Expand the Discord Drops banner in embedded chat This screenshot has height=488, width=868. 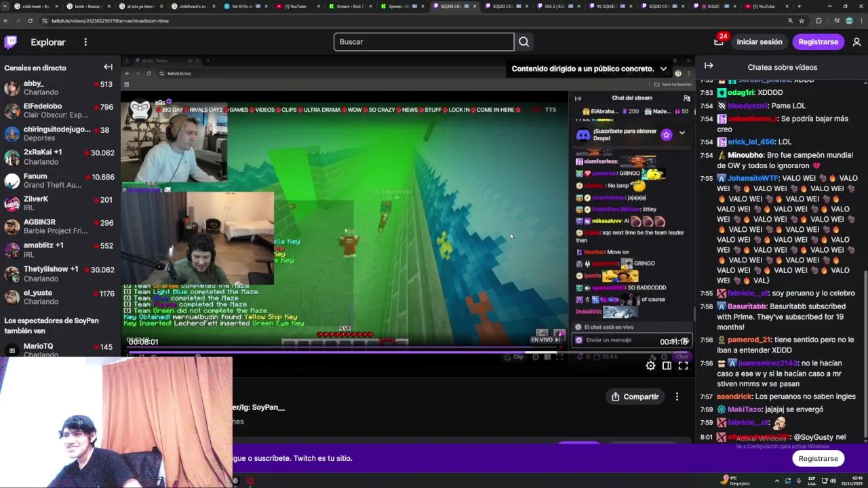point(682,134)
